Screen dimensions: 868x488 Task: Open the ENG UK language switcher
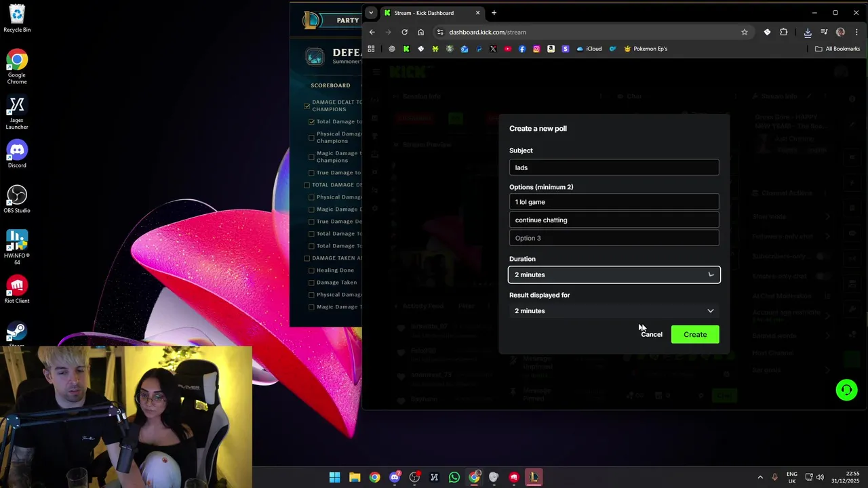tap(792, 477)
